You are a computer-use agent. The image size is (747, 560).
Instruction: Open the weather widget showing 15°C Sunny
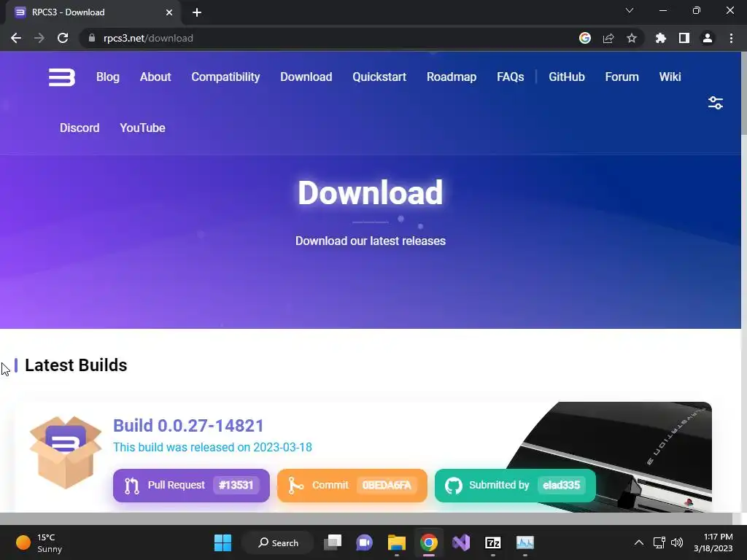(x=39, y=542)
